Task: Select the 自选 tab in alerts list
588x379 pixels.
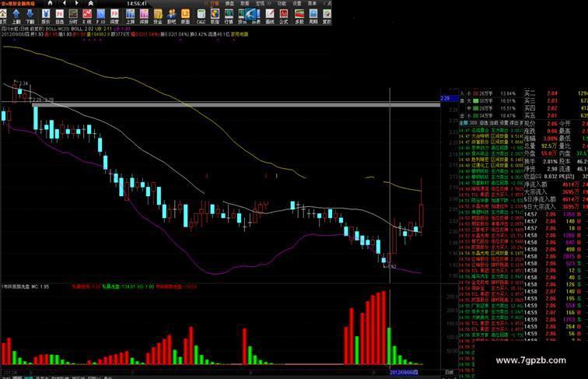Action: click(484, 123)
